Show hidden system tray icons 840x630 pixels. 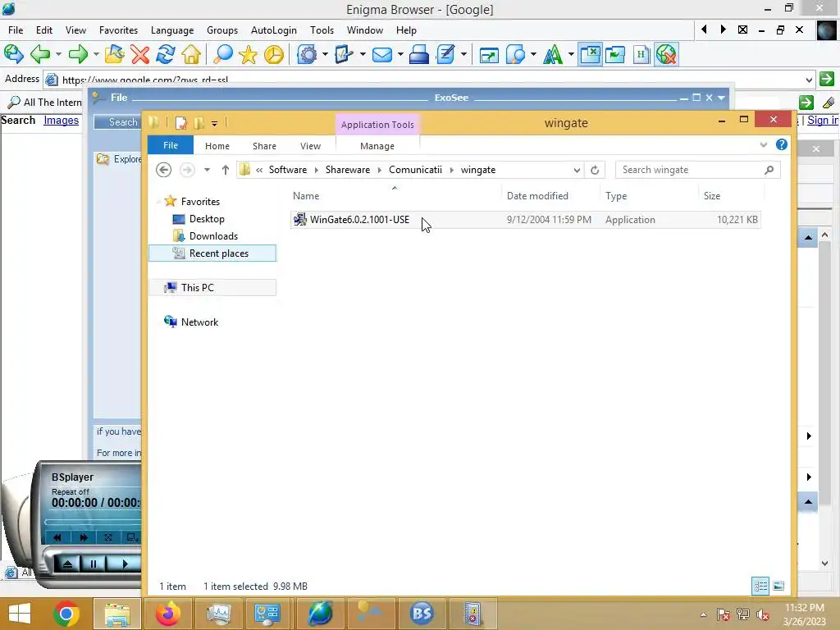pyautogui.click(x=703, y=614)
